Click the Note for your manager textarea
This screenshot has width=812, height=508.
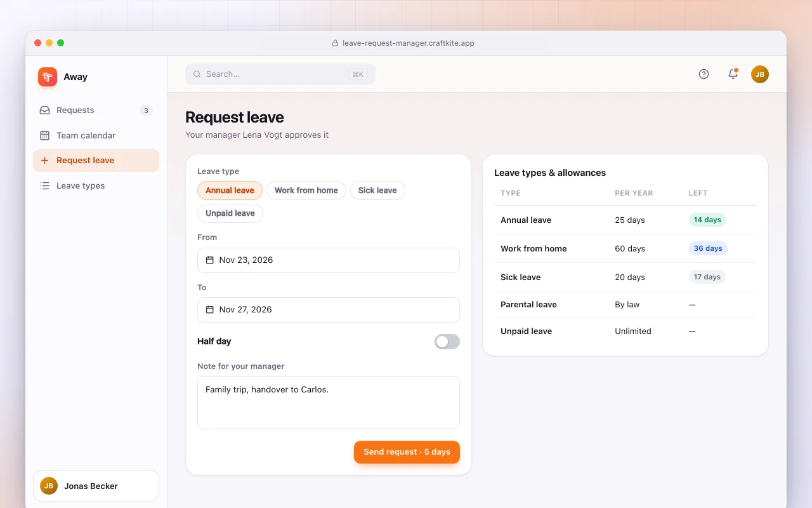(x=329, y=403)
